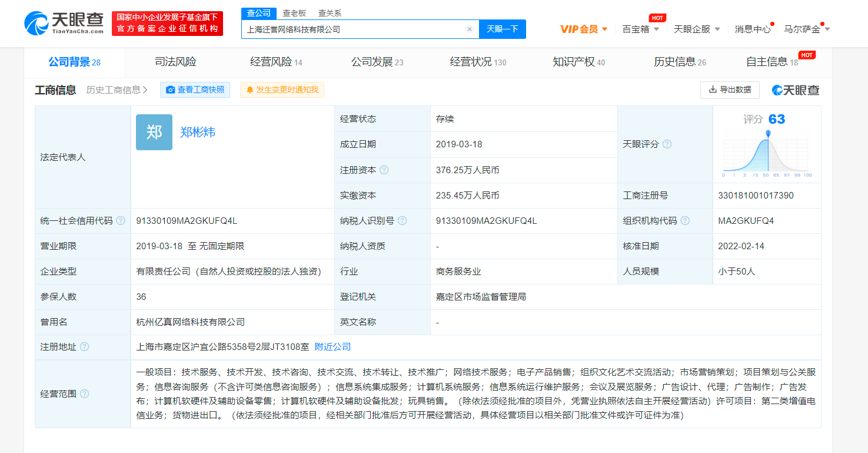Open the 马尔萨金 user account menu
Viewport: 868px width, 453px height.
click(x=807, y=29)
